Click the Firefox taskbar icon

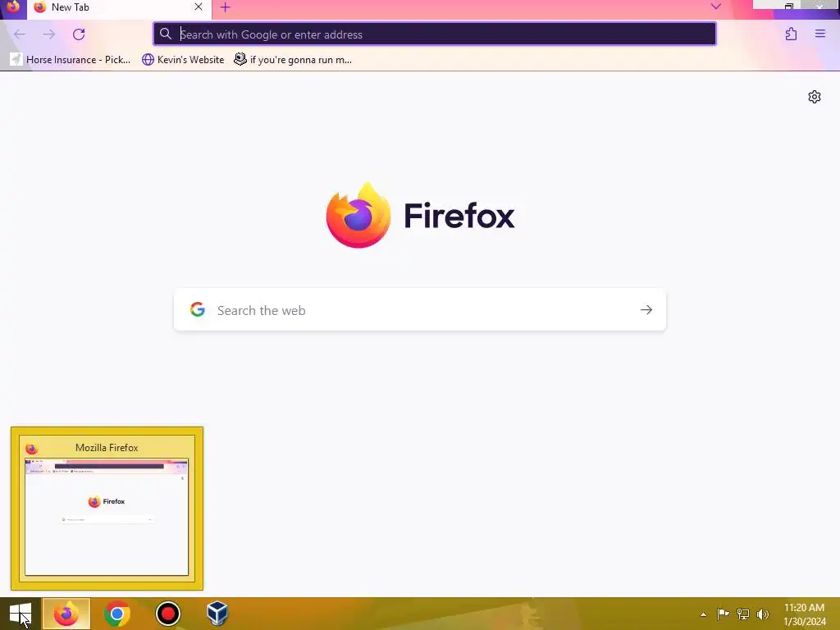coord(66,614)
